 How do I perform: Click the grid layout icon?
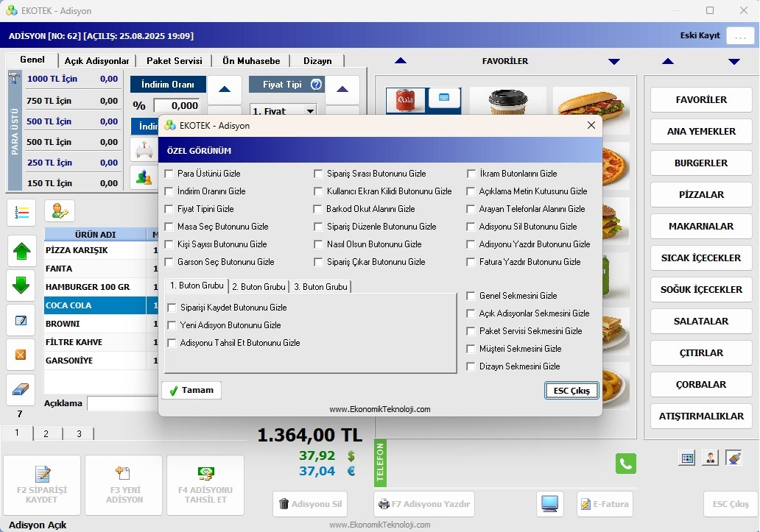coord(687,458)
